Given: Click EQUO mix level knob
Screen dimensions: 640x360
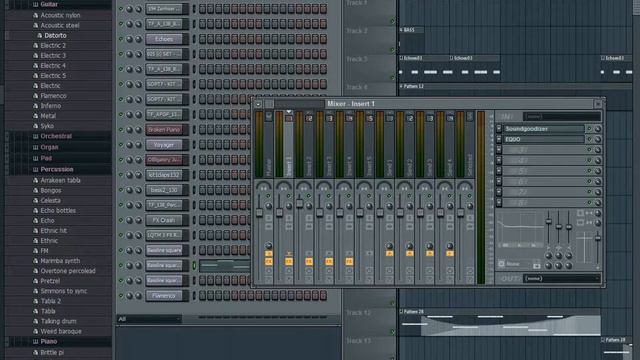Looking at the screenshot, I should 598,139.
